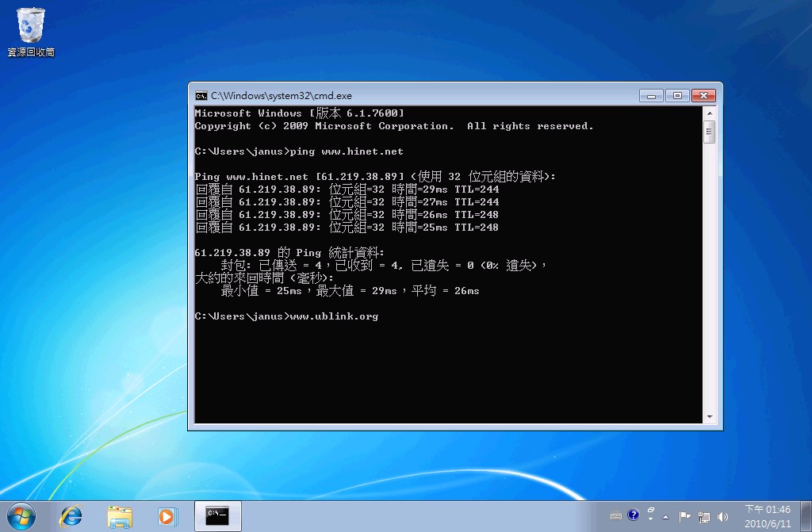Click the 'Microsoft Windows [版本 6.1.7600]' line
The height and width of the screenshot is (532, 812).
click(x=299, y=113)
